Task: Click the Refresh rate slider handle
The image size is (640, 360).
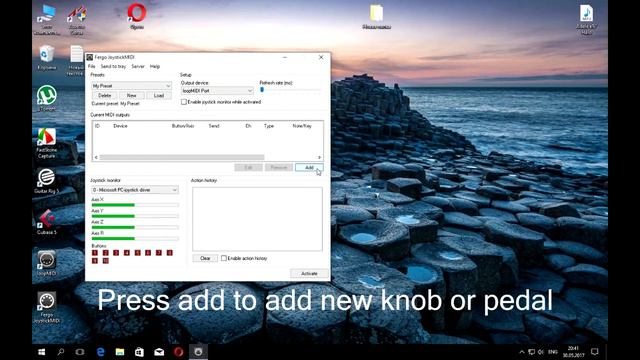Action: [262, 90]
